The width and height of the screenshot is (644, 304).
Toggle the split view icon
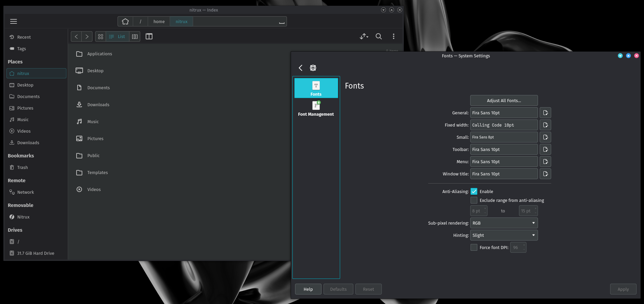(x=149, y=36)
